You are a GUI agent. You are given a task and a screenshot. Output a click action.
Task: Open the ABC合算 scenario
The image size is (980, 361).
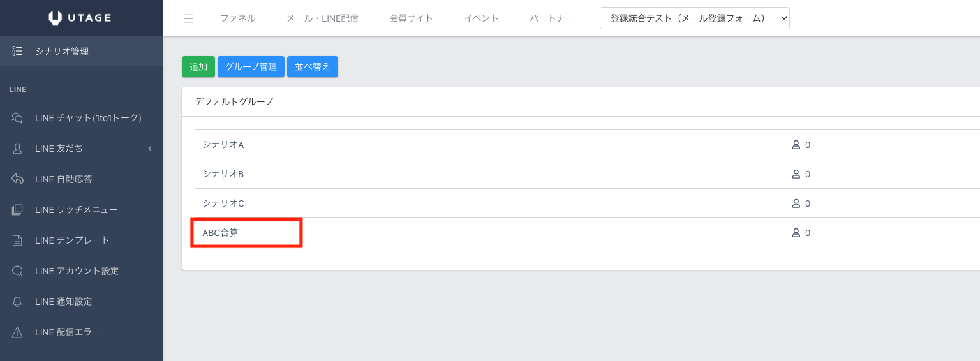(220, 233)
